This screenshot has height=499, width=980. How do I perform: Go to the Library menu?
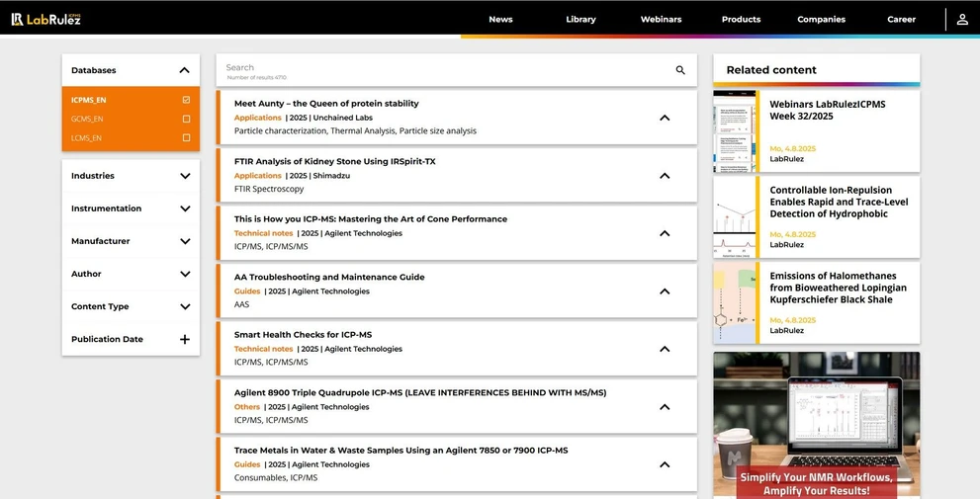tap(580, 19)
